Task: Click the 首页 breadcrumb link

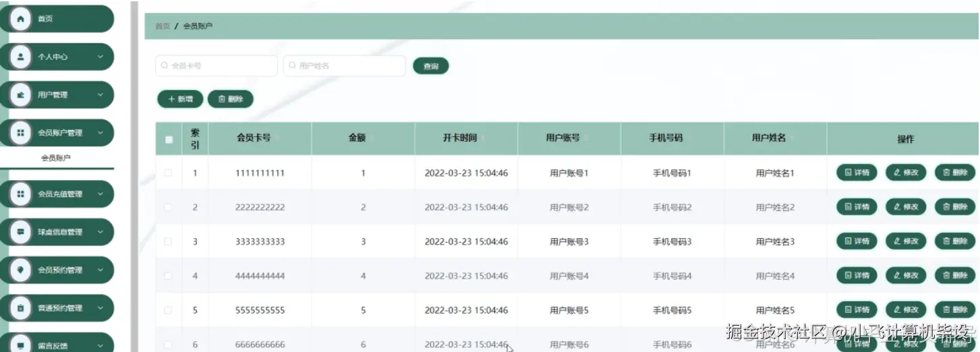Action: pos(163,26)
